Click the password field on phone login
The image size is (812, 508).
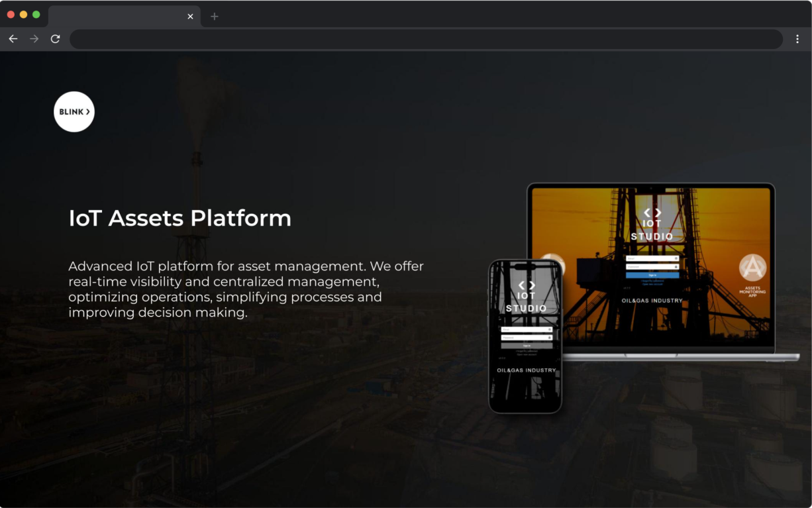(527, 337)
